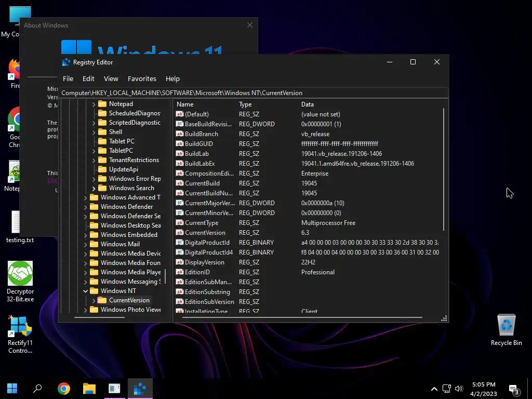Select the ScriptedDiagnostic key
This screenshot has width=532, height=399.
pyautogui.click(x=135, y=123)
